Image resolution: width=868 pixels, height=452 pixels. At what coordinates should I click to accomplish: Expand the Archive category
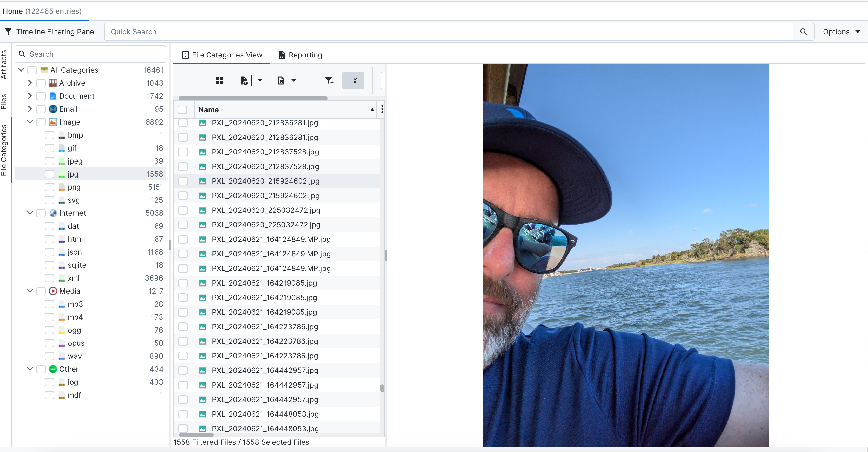coord(30,83)
